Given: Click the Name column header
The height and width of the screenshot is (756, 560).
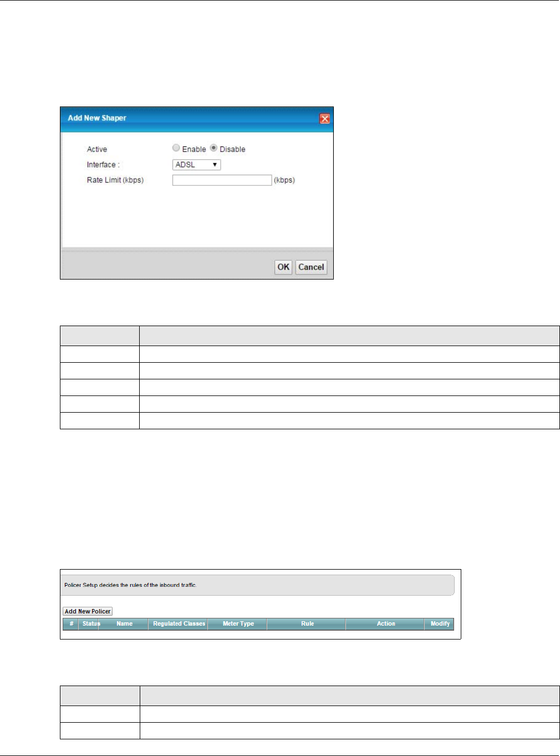Looking at the screenshot, I should coord(125,624).
